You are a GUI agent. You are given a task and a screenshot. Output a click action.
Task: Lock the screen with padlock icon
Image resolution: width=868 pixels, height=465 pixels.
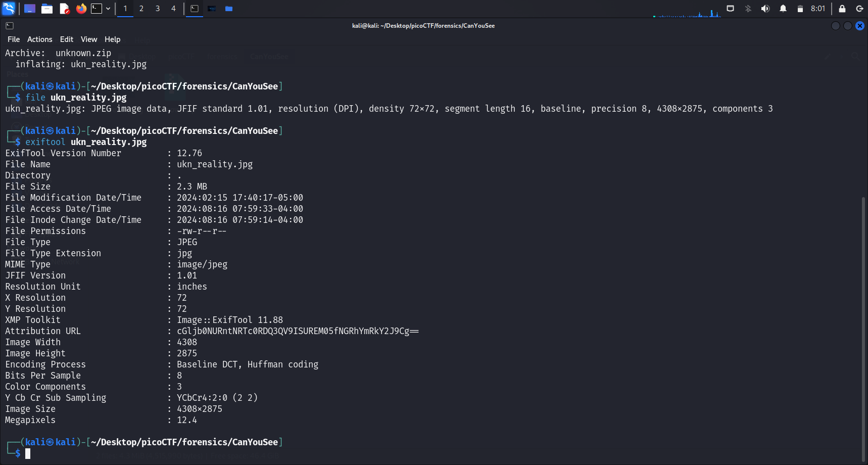pyautogui.click(x=842, y=9)
